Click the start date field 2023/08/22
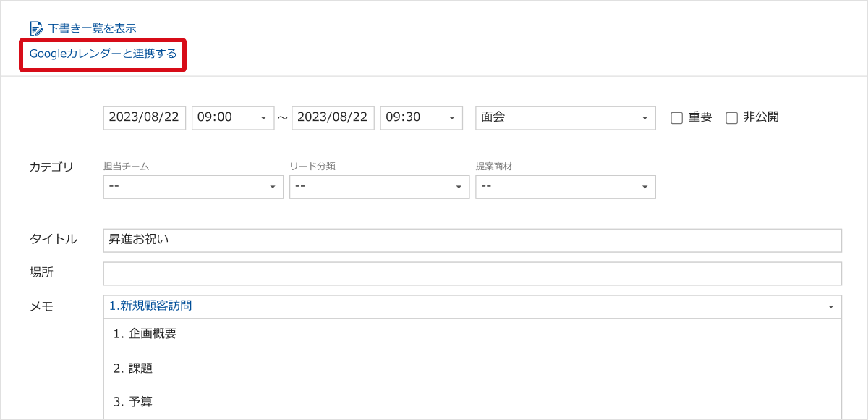This screenshot has height=420, width=868. click(x=145, y=117)
